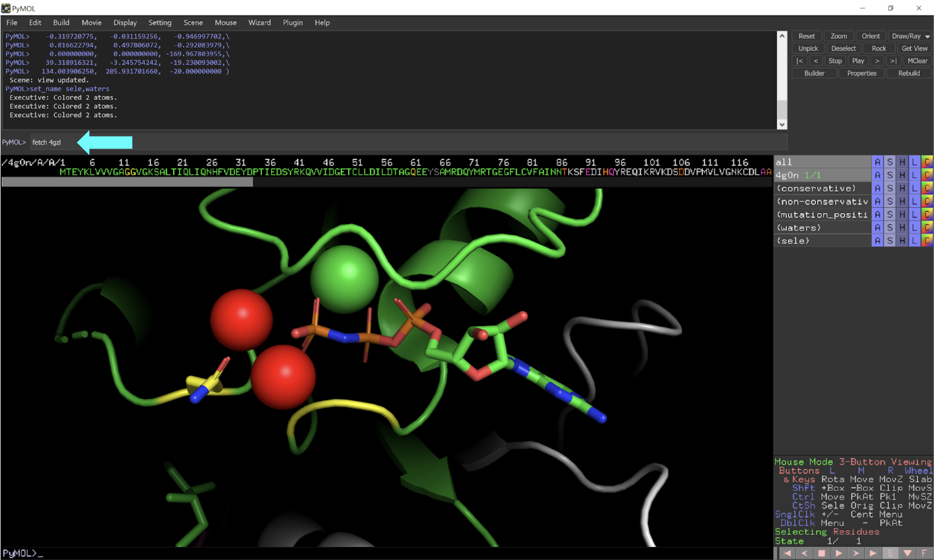Click the skip-to-last-frame playback icon
Screen dimensions: 934x560
click(x=873, y=553)
